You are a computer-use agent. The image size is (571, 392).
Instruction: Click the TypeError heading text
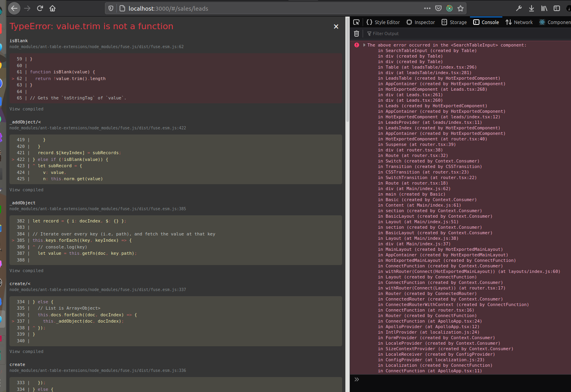click(92, 26)
